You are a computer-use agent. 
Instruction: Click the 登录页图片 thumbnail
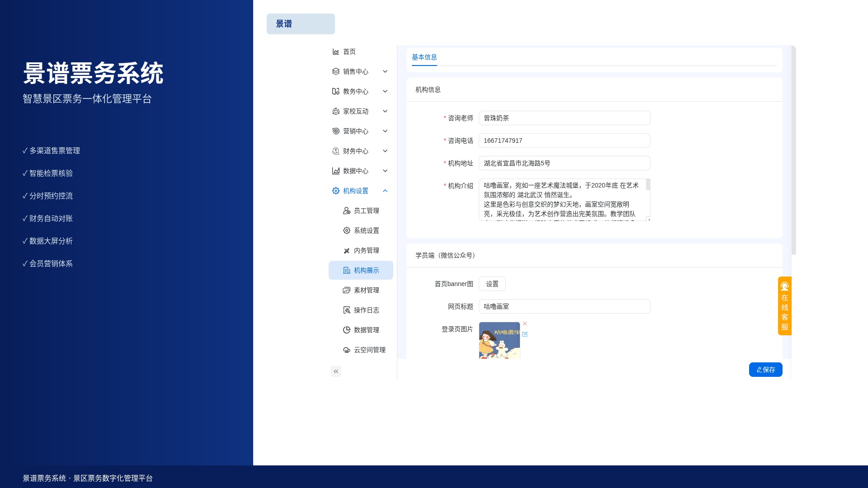coord(500,340)
